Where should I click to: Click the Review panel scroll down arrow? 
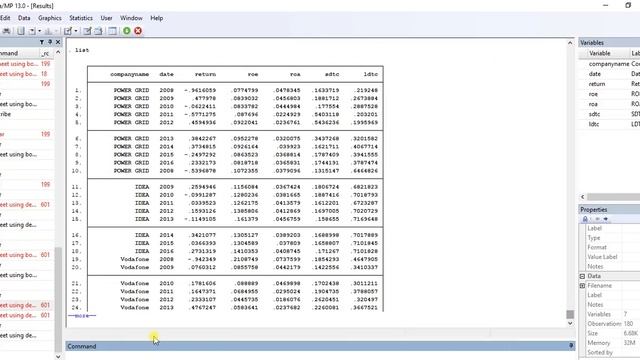58,356
